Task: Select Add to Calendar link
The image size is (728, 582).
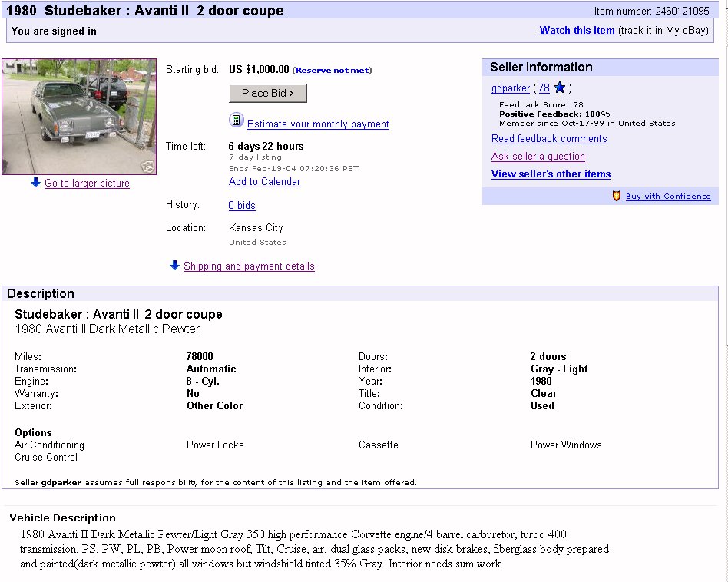Action: click(264, 182)
